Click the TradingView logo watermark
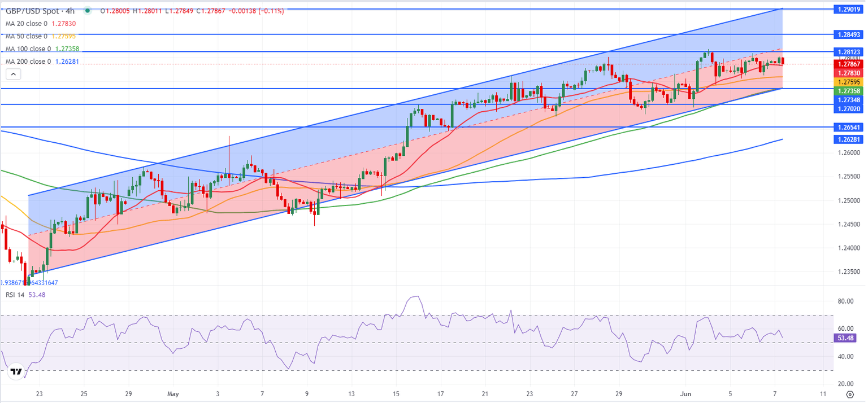 click(16, 371)
